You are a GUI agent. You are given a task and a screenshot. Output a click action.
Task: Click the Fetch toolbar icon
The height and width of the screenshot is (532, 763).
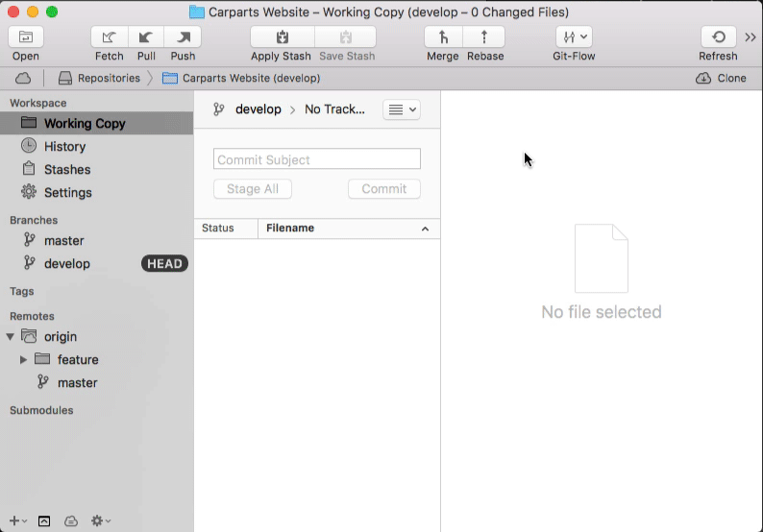pyautogui.click(x=110, y=37)
